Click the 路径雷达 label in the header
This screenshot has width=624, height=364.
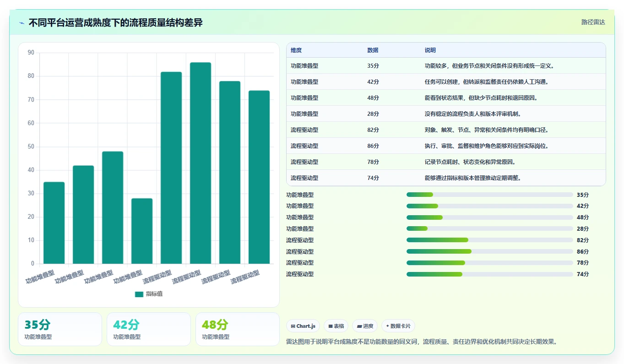click(x=593, y=22)
